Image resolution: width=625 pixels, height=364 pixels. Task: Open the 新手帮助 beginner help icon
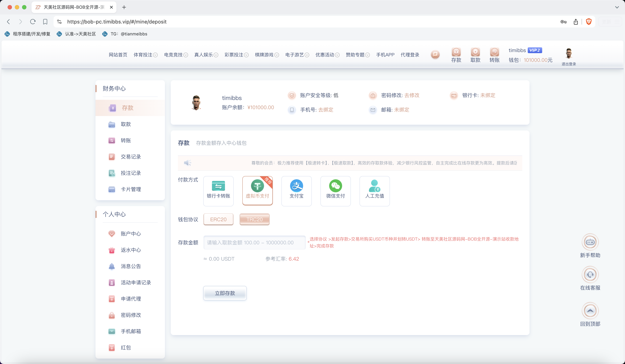(x=590, y=242)
